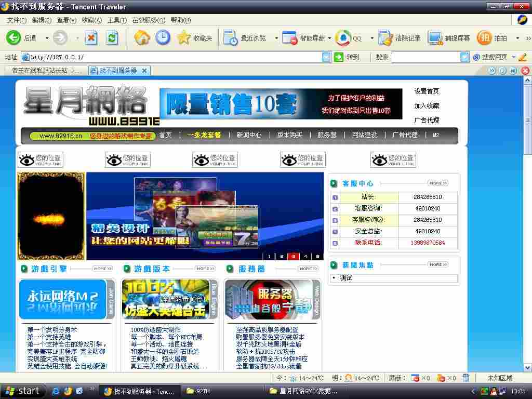Viewport: 532px width, 399px height.
Task: Expand the Back button history dropdown
Action: 46,38
